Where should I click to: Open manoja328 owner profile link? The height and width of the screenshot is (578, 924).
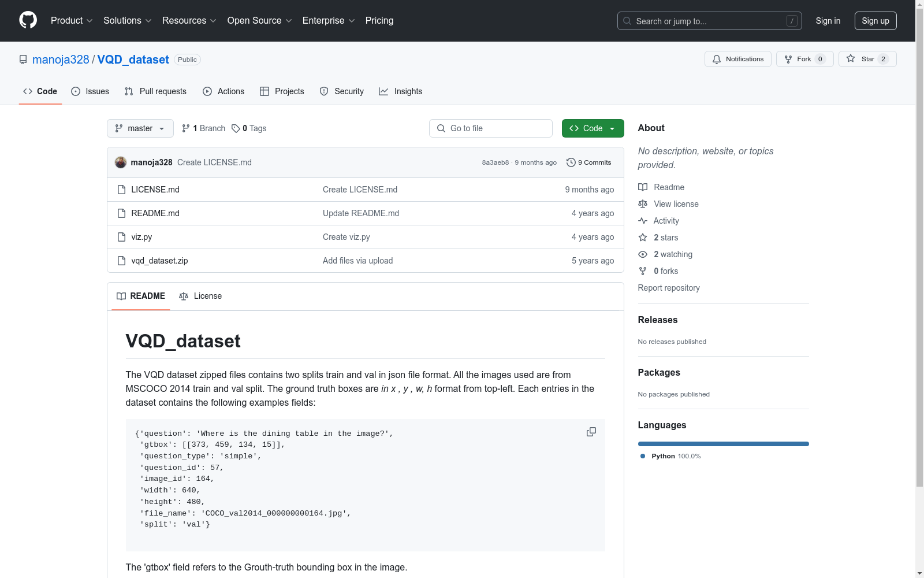(61, 60)
